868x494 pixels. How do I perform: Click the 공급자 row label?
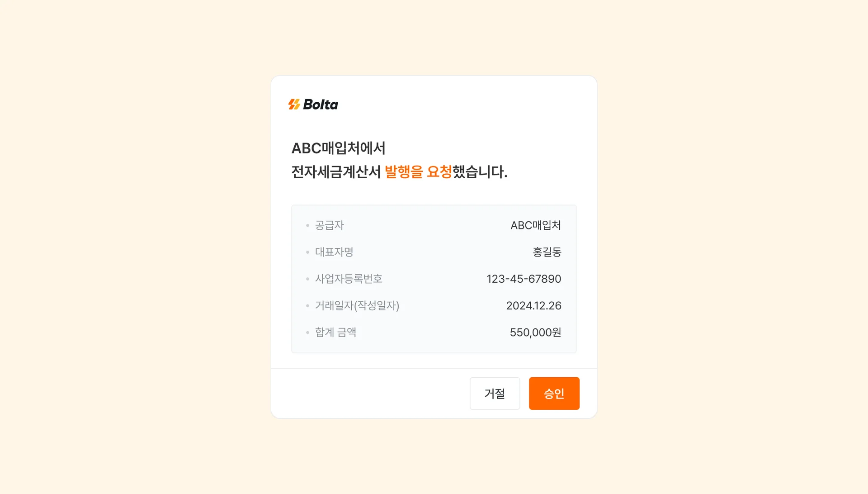[x=330, y=225]
